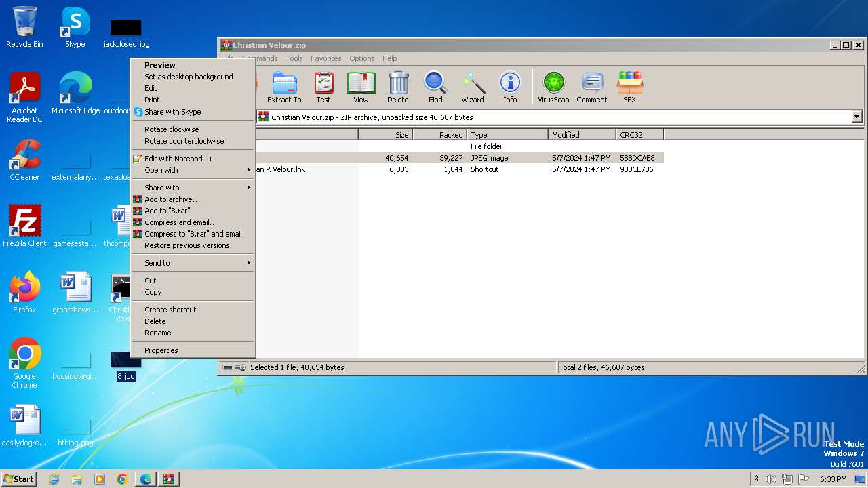Click the Info toolbar icon
The width and height of the screenshot is (868, 488).
tap(510, 87)
